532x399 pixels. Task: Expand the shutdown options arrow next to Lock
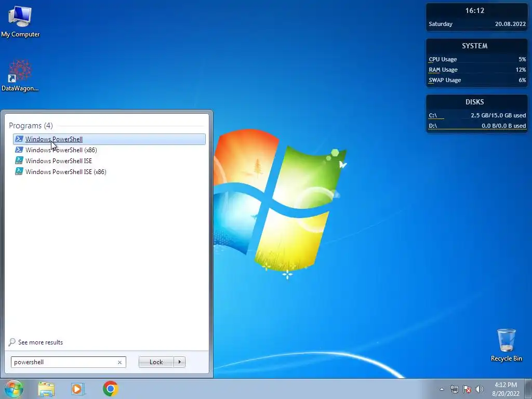[x=179, y=362]
